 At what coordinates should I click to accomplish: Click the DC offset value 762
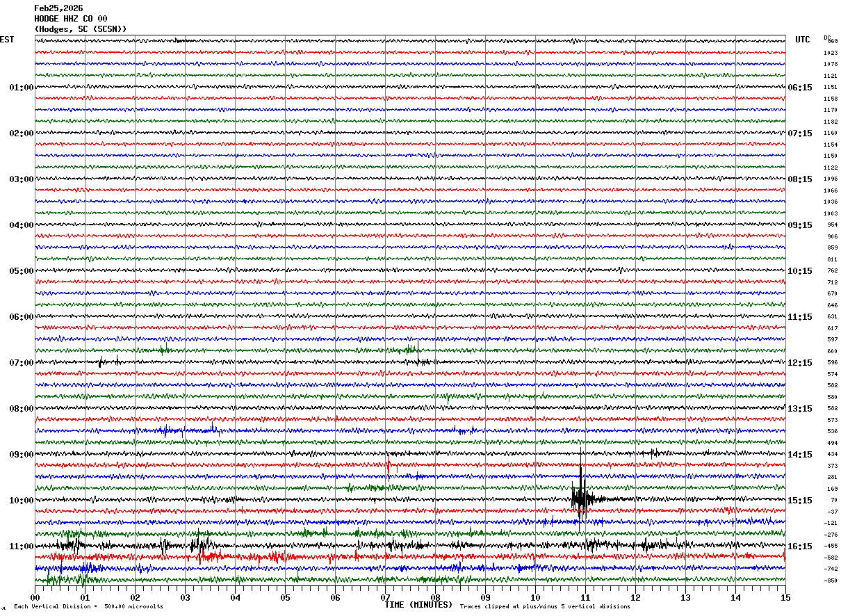pos(833,271)
